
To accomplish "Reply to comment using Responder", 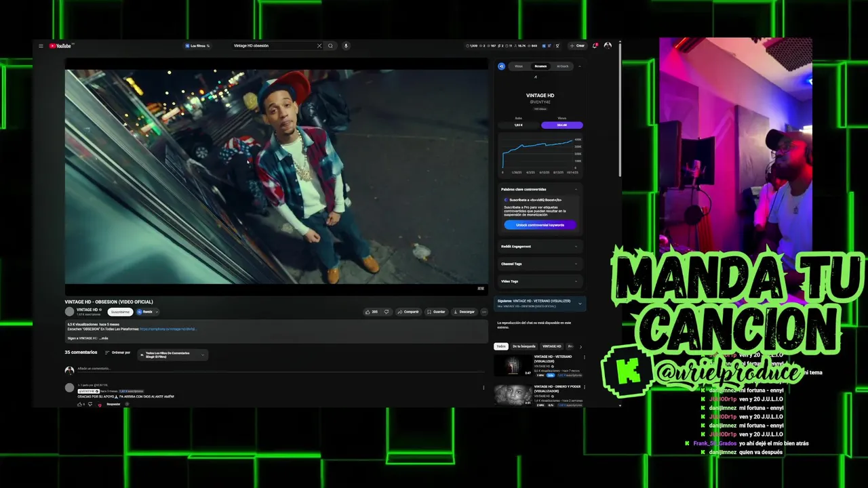I will (x=113, y=404).
